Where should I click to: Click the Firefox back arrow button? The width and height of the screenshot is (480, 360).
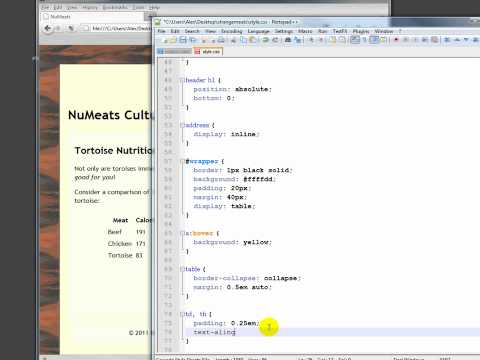click(x=48, y=28)
